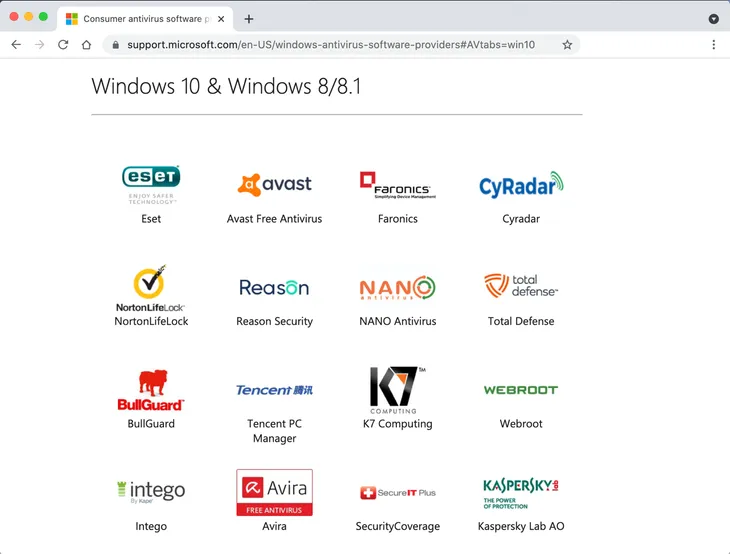This screenshot has width=730, height=554.
Task: Click the address bar URL
Action: (x=331, y=45)
